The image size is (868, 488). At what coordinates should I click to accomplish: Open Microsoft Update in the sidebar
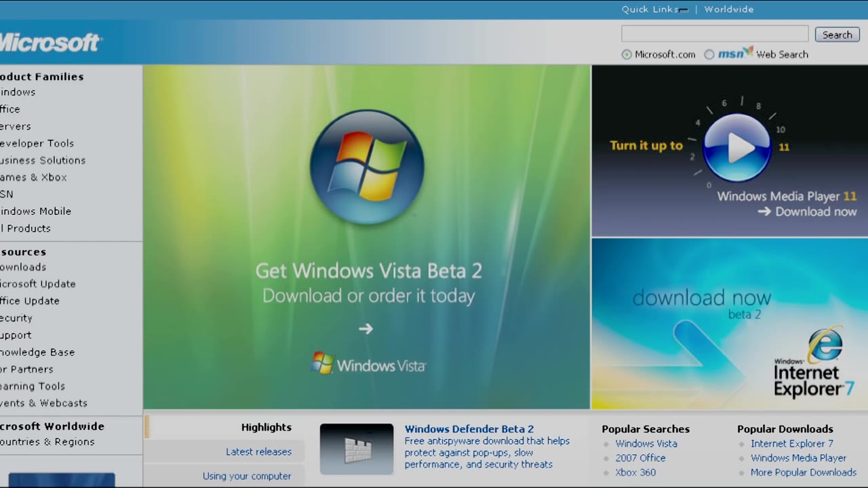[x=38, y=284]
